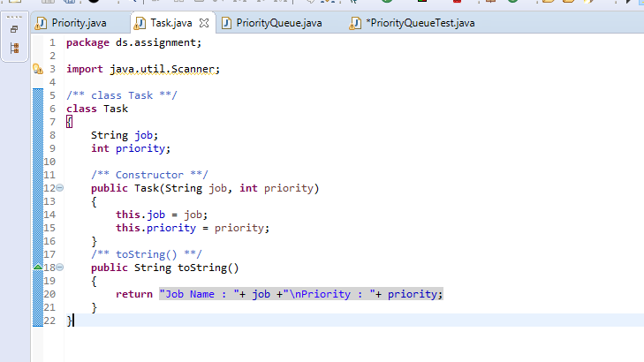The width and height of the screenshot is (644, 362).
Task: Click the '/** class Task **/' comment
Action: [122, 95]
